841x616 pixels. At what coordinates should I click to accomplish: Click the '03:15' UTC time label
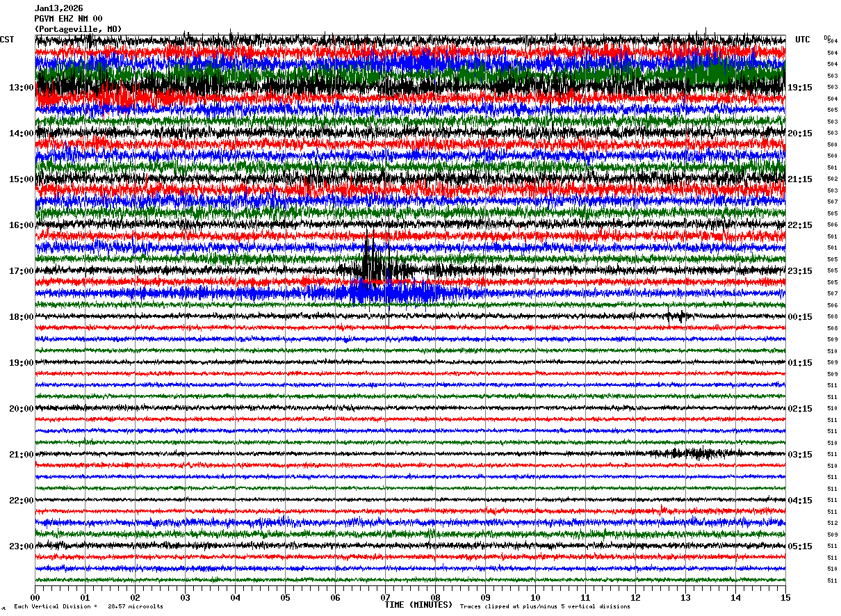click(x=799, y=455)
